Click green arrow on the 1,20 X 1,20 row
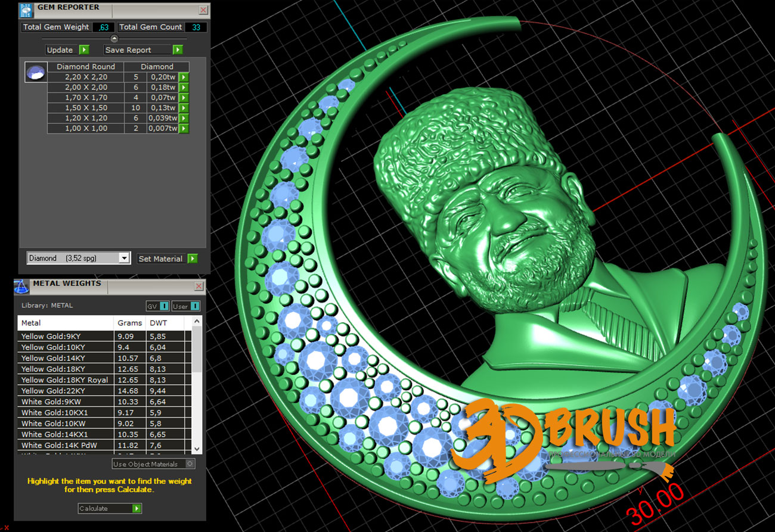This screenshot has height=532, width=775. click(x=184, y=119)
